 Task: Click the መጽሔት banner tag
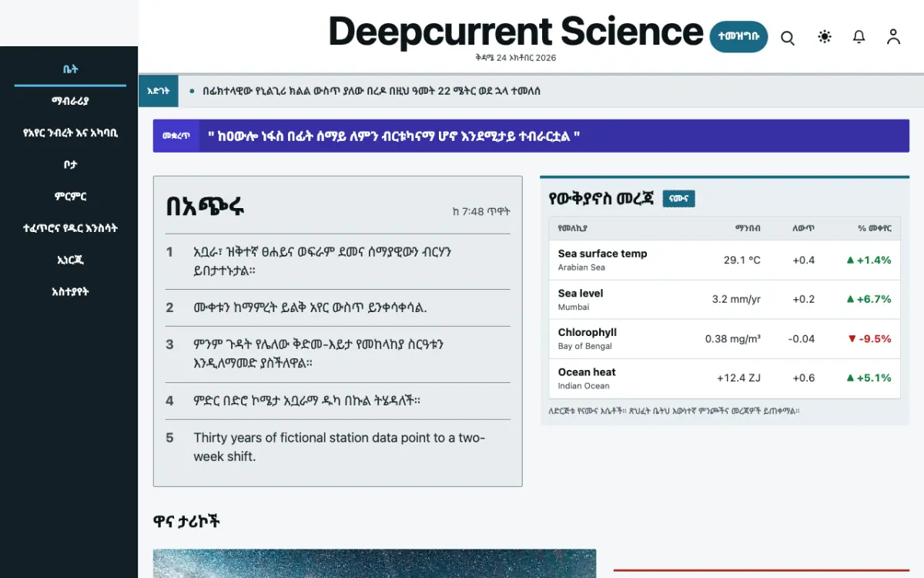(176, 136)
